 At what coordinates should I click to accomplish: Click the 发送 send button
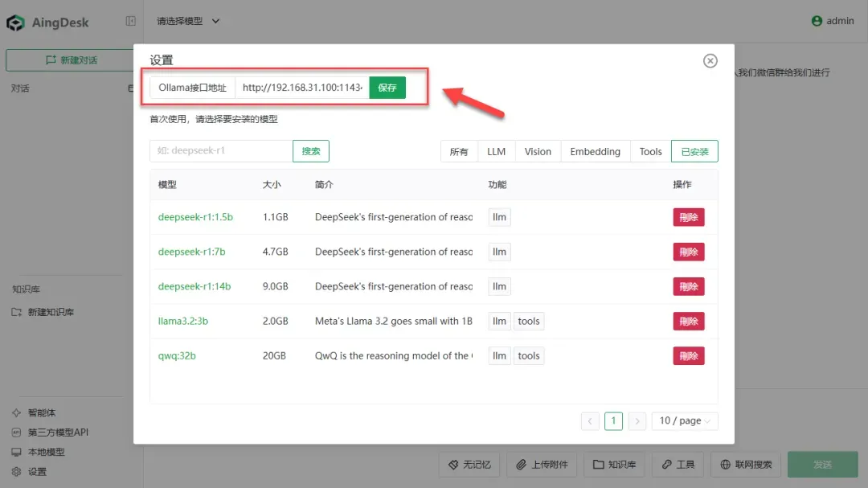pos(823,465)
